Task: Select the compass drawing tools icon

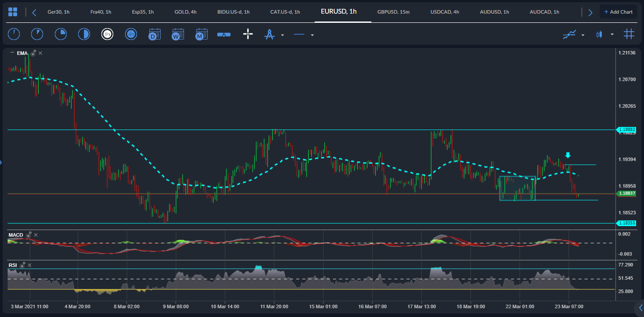Action: tap(269, 34)
